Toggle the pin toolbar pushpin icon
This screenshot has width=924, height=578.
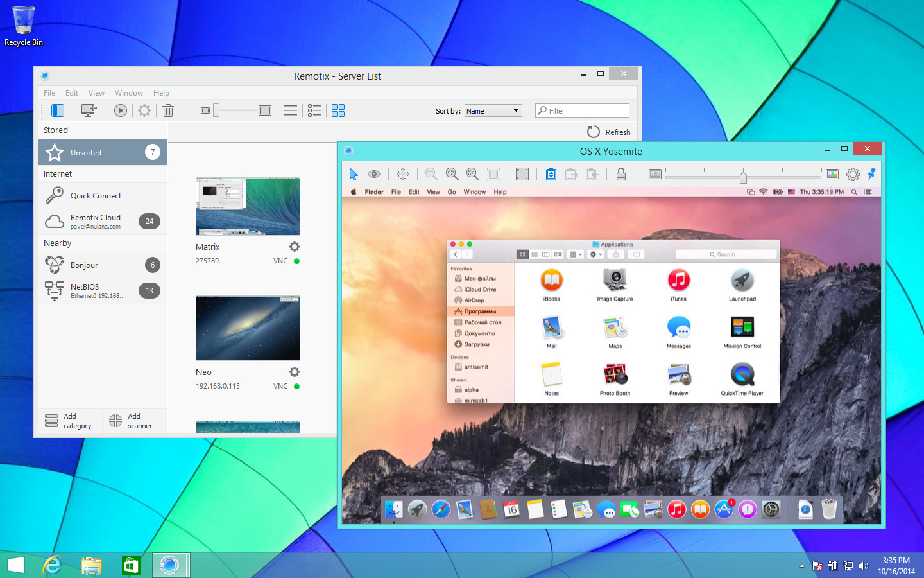point(871,173)
